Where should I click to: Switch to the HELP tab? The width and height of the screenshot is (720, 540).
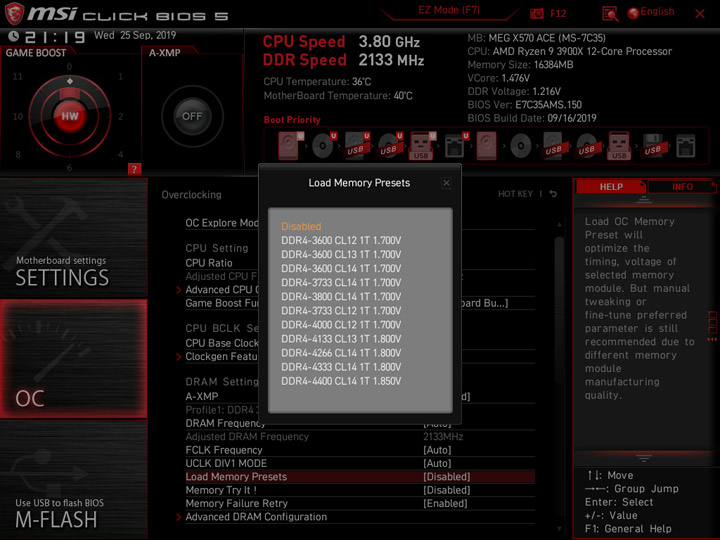coord(611,186)
